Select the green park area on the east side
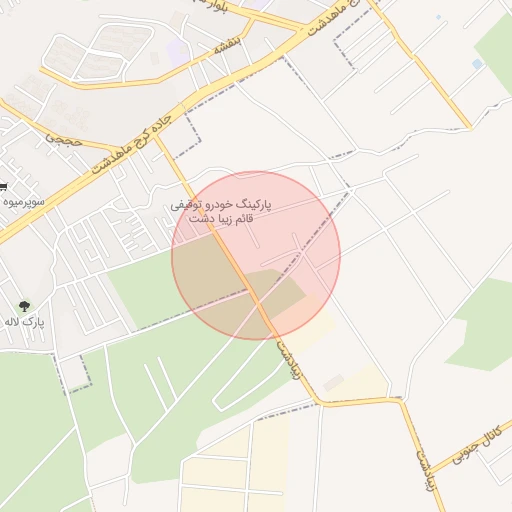 (x=483, y=323)
